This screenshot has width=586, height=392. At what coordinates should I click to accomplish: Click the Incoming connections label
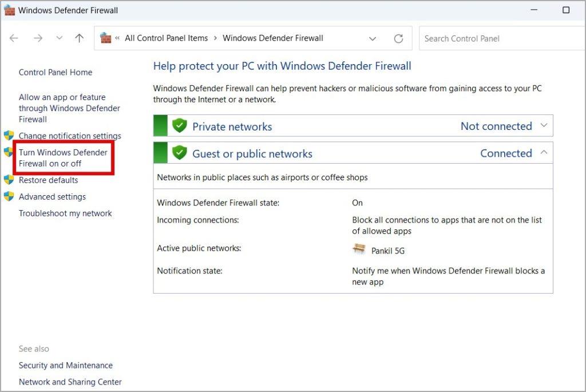point(197,220)
